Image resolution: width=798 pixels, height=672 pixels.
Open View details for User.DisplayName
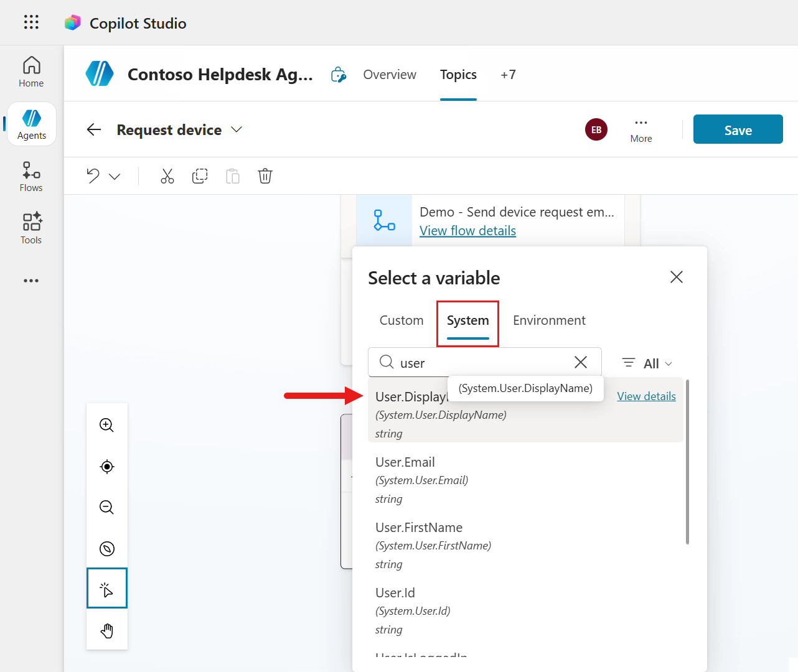point(646,396)
